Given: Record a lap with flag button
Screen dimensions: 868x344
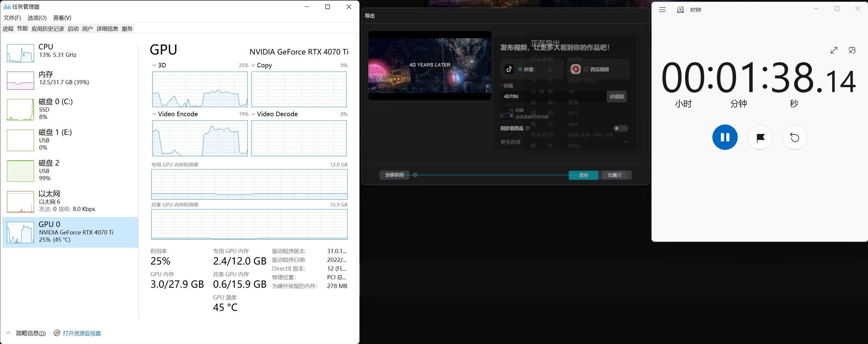Looking at the screenshot, I should pyautogui.click(x=760, y=138).
